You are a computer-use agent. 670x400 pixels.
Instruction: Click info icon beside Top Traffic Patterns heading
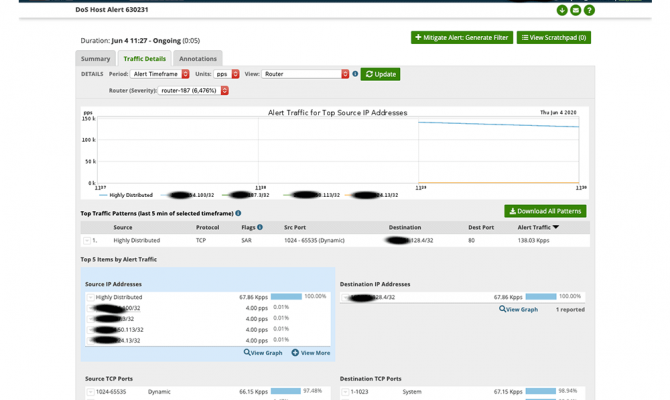[238, 213]
